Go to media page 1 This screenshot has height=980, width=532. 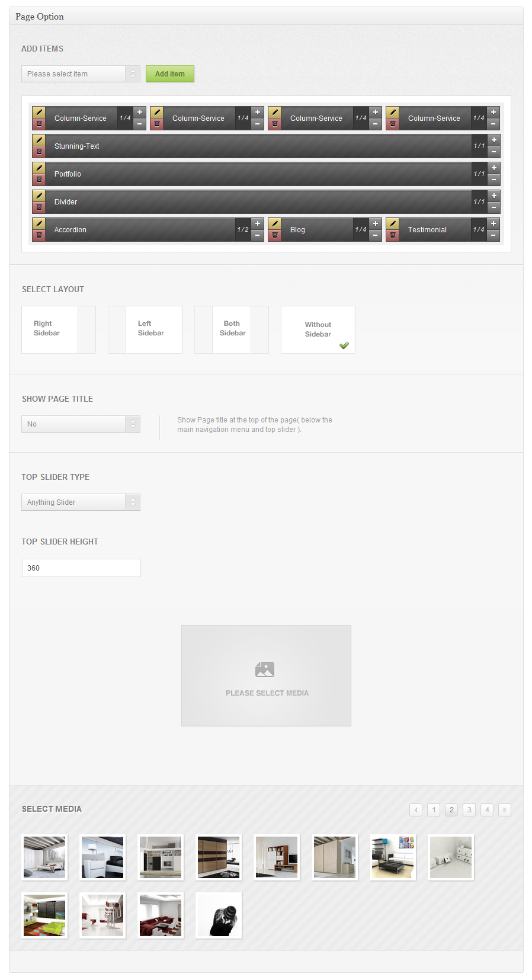pos(434,810)
